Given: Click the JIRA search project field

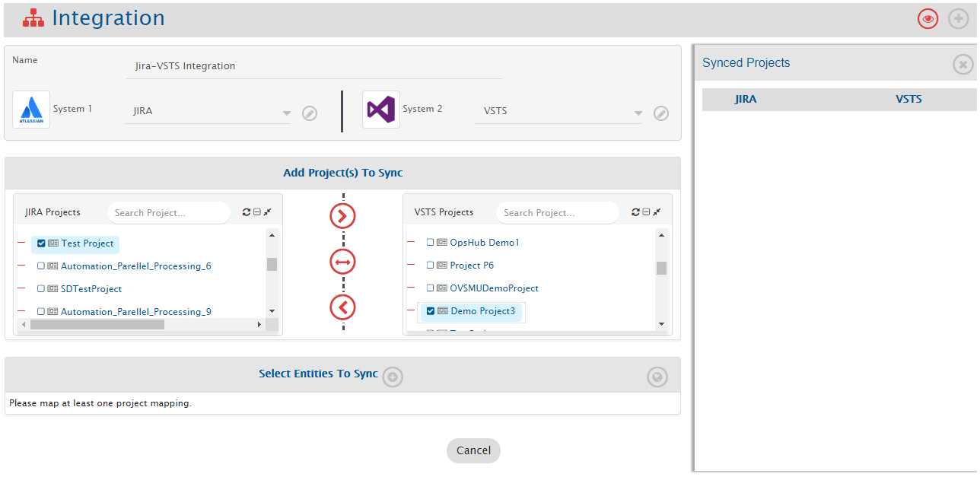Looking at the screenshot, I should coord(168,213).
